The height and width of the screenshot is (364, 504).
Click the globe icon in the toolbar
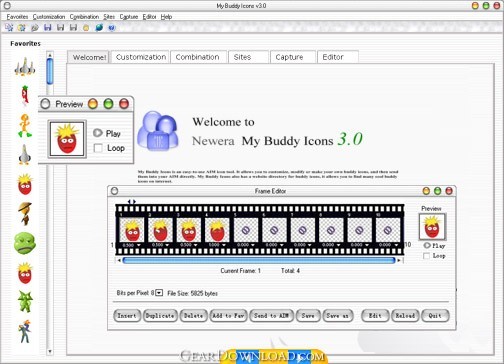coord(99,28)
